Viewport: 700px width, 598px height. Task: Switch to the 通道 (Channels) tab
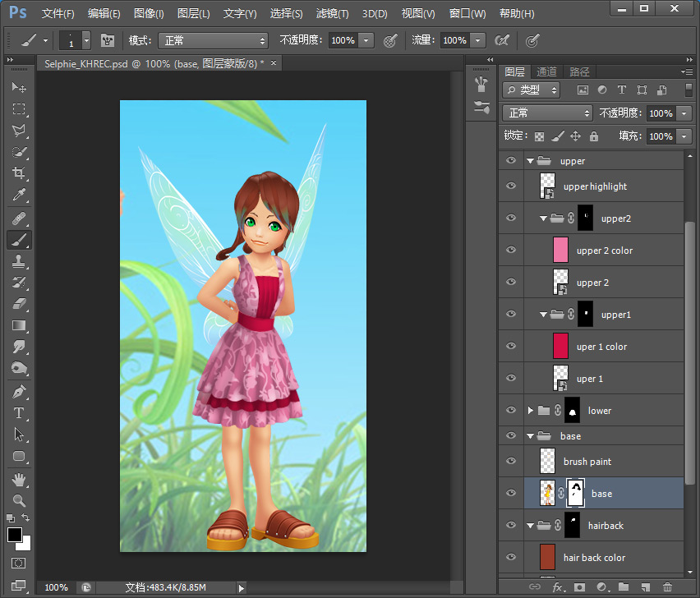tap(546, 71)
